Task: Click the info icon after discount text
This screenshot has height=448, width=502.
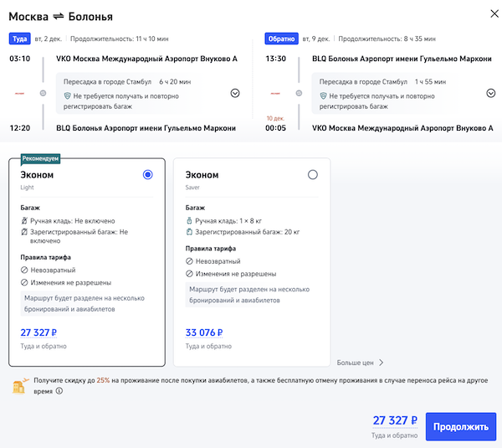Action: (x=59, y=391)
